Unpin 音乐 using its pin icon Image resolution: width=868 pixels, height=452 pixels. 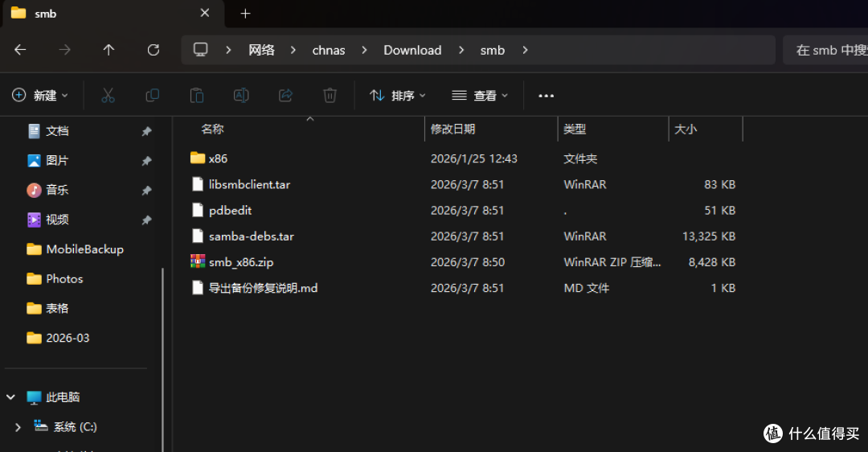coord(146,191)
